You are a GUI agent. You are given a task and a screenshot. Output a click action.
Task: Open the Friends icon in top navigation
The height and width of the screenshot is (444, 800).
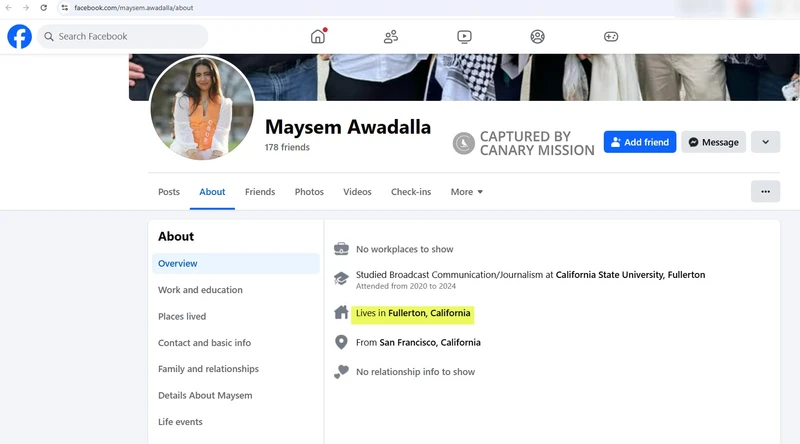pos(391,37)
